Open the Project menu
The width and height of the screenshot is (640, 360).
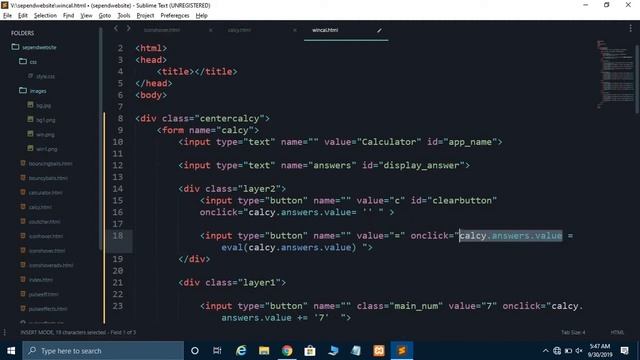145,16
